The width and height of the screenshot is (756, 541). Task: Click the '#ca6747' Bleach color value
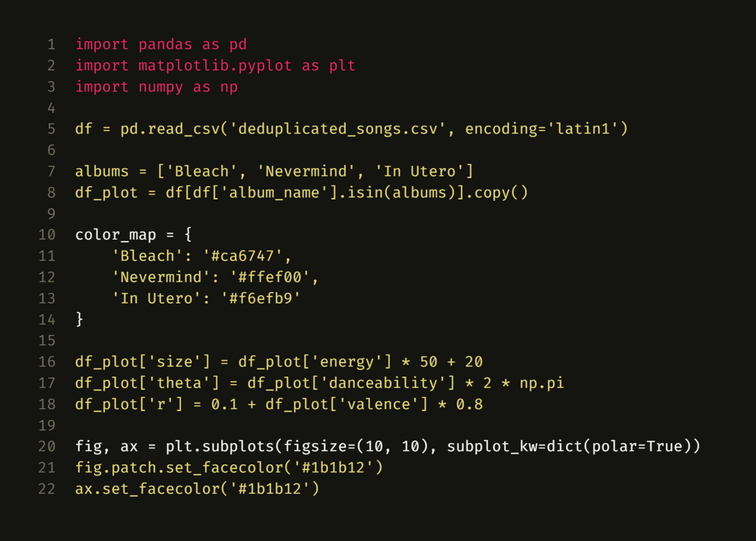pyautogui.click(x=243, y=255)
